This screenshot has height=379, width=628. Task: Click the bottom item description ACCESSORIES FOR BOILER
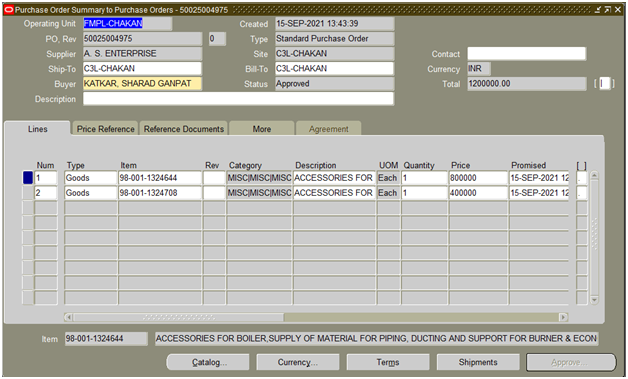[x=376, y=339]
